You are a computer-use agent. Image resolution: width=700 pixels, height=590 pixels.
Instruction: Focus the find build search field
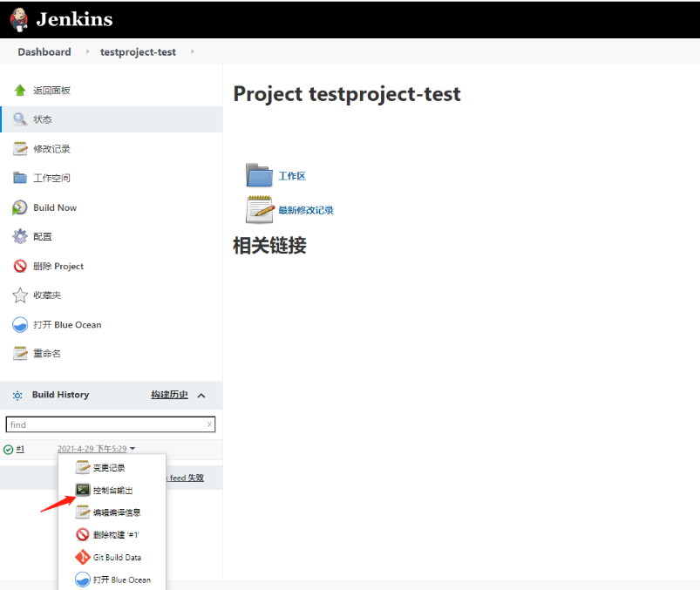[110, 424]
